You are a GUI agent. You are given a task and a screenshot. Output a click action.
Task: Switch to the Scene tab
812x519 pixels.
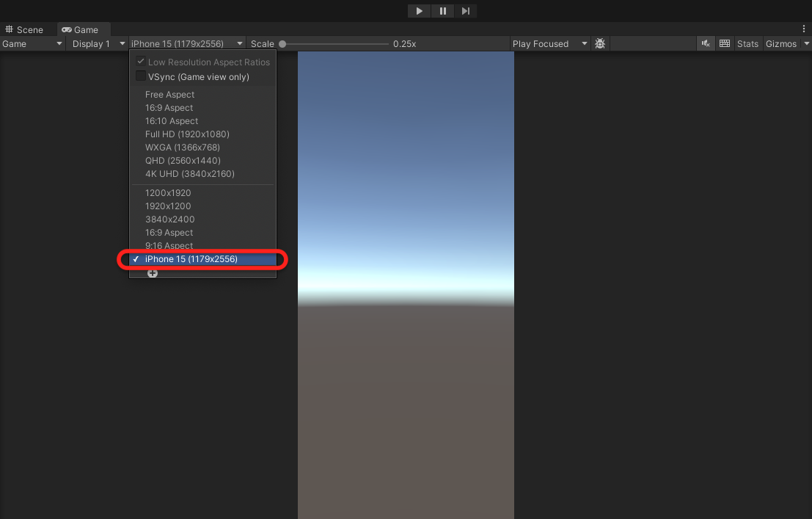coord(24,29)
